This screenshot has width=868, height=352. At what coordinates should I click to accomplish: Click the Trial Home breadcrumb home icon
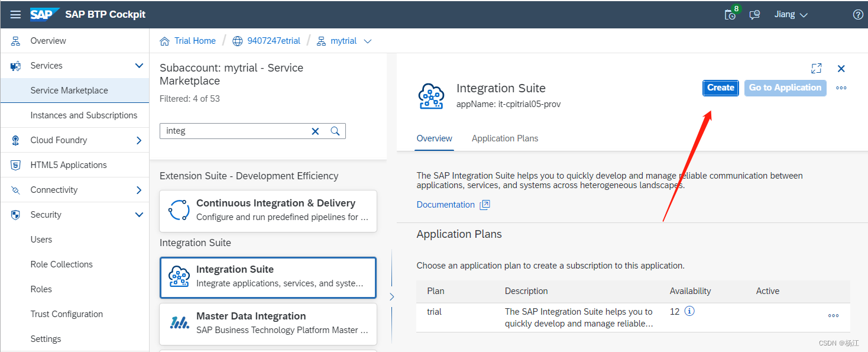click(164, 40)
